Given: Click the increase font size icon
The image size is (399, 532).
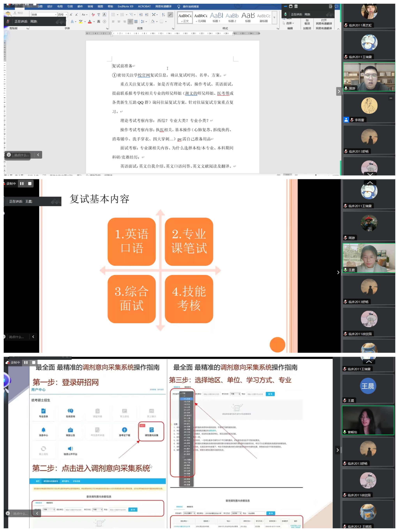Looking at the screenshot, I should [x=71, y=15].
